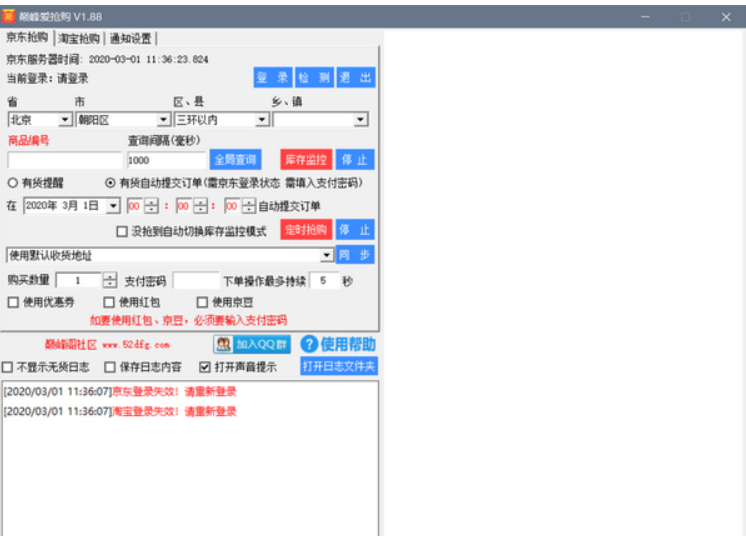
Task: Click the 同步 sync button
Action: tap(355, 254)
